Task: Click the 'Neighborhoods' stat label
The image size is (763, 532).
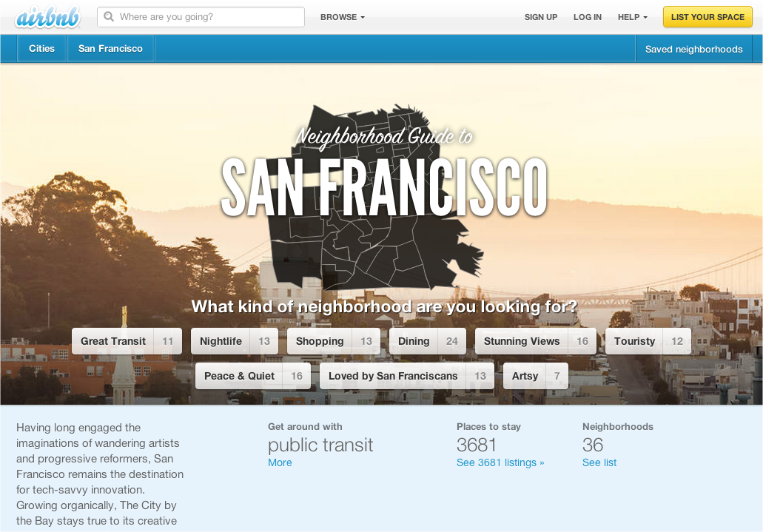Action: tap(617, 426)
